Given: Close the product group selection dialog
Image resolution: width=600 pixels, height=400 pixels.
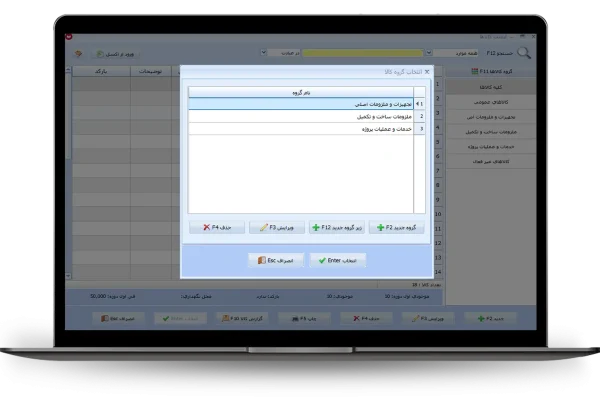Looking at the screenshot, I should 428,72.
